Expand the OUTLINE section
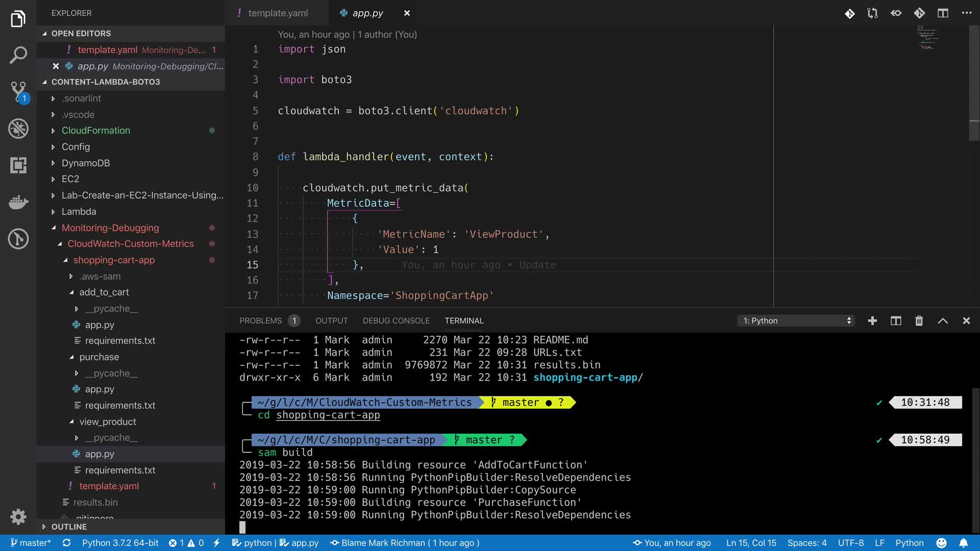This screenshot has width=980, height=551. (x=69, y=527)
